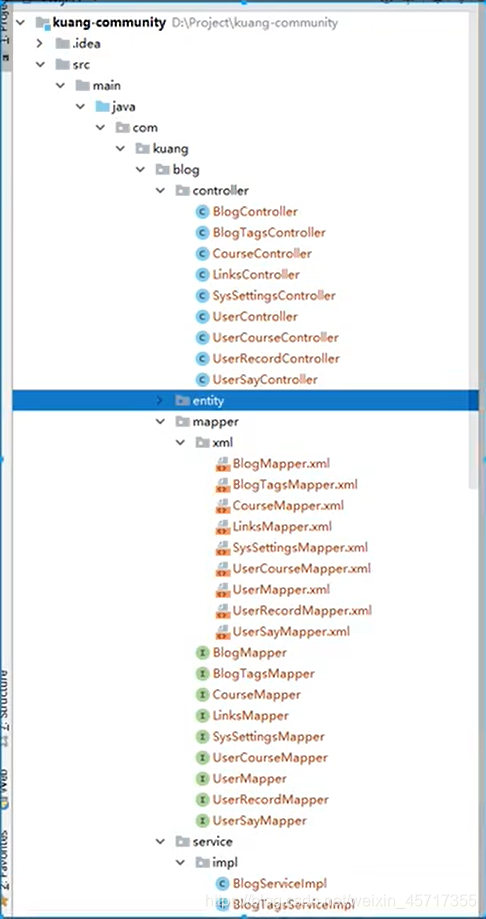This screenshot has height=919, width=486.
Task: Click the BlogTagsMapper.xml file icon
Action: [223, 485]
